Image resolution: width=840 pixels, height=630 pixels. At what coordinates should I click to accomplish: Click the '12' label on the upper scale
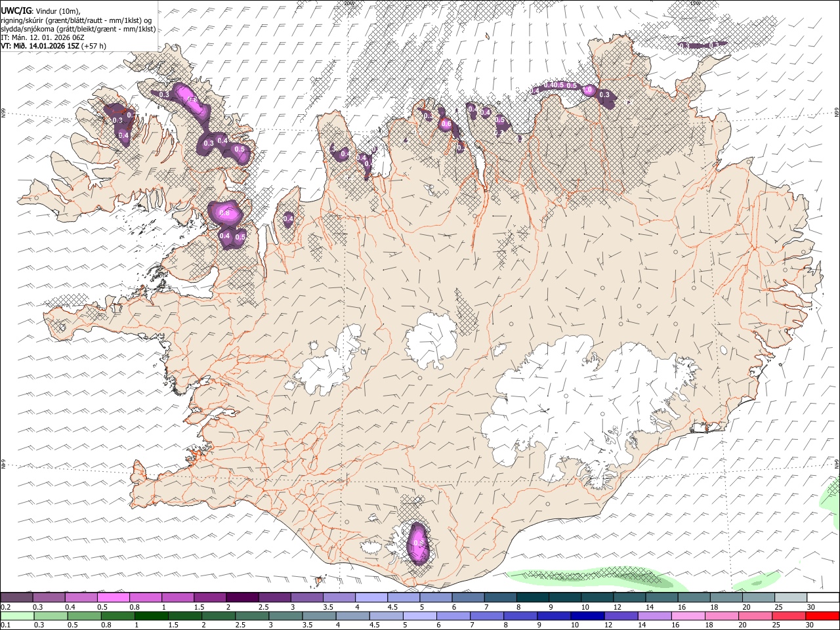[x=617, y=607]
